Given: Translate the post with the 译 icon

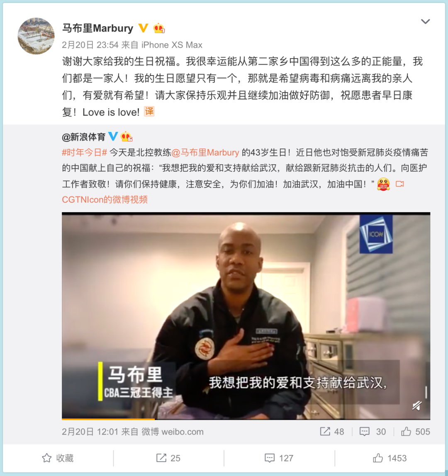Looking at the screenshot, I should pos(149,112).
